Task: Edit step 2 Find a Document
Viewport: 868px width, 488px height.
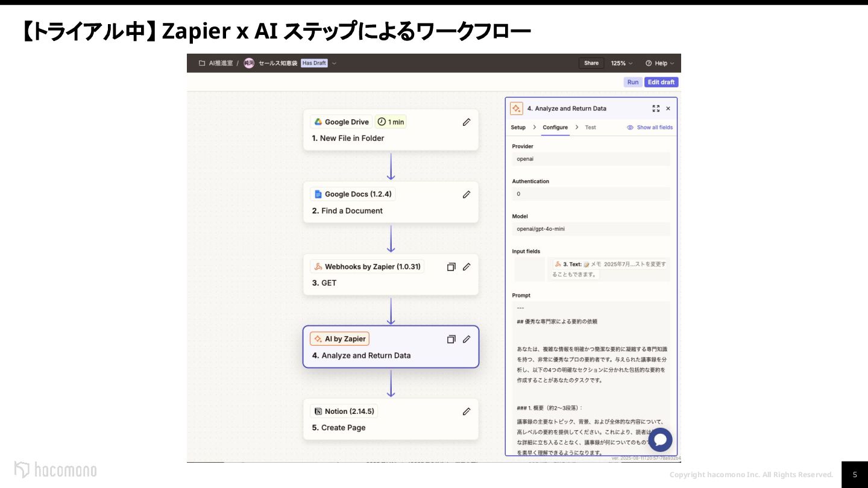Action: click(467, 194)
